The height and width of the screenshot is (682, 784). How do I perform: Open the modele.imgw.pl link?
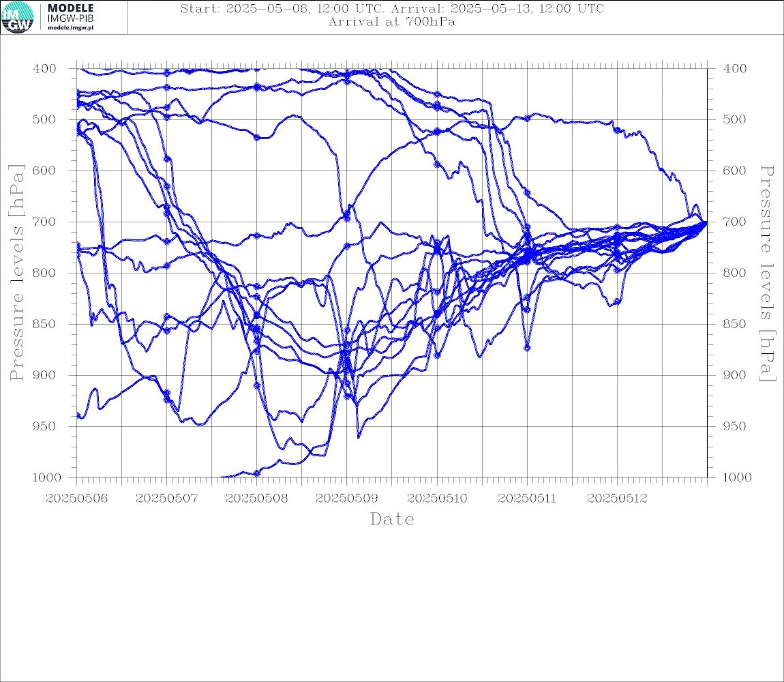[x=70, y=28]
